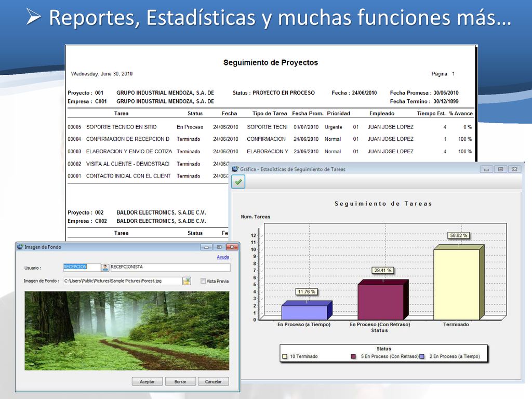Click the 58.82 % data label
Screen dimensions: 532x399
point(458,235)
